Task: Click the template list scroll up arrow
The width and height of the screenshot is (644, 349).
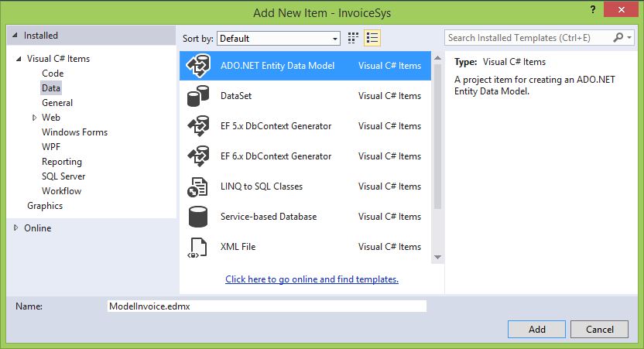Action: (x=437, y=58)
